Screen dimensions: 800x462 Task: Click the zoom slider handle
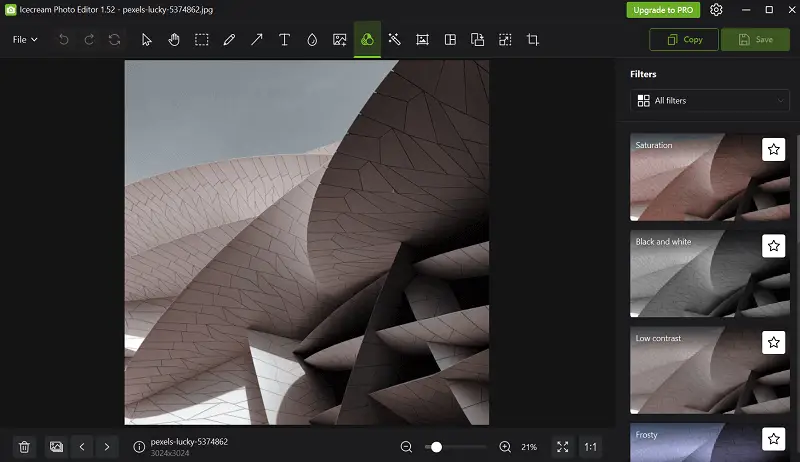point(436,447)
